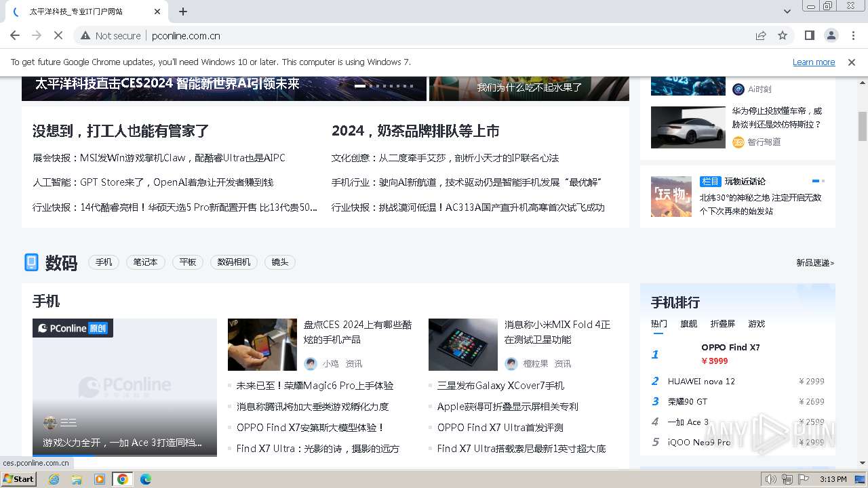The width and height of the screenshot is (868, 488).
Task: Open Microsoft Edge from the taskbar
Action: pyautogui.click(x=145, y=479)
